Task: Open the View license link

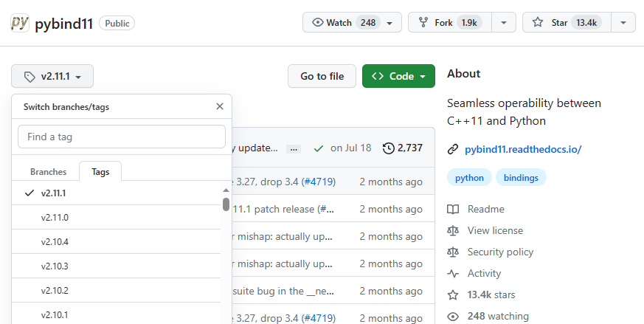Action: point(495,230)
